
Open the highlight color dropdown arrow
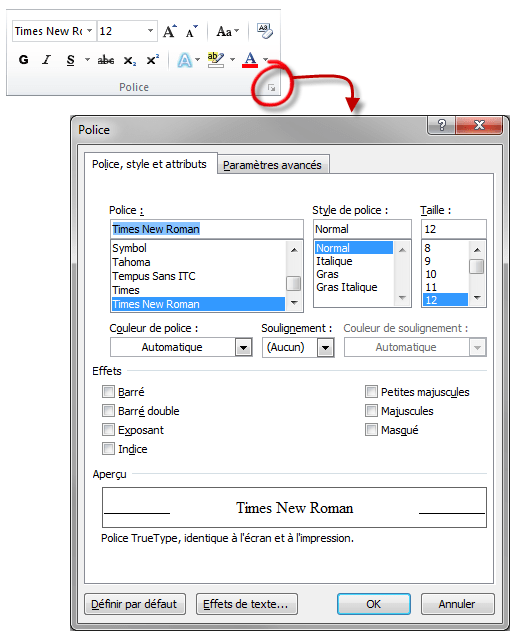point(232,60)
